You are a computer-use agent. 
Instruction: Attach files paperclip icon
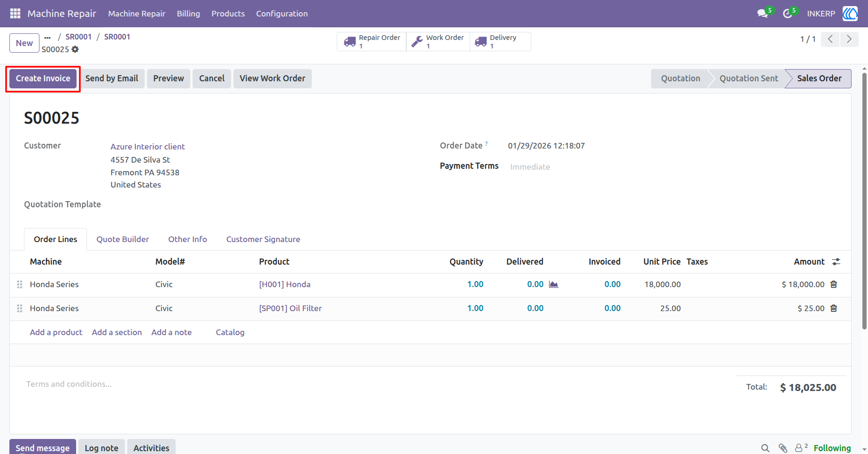click(783, 448)
